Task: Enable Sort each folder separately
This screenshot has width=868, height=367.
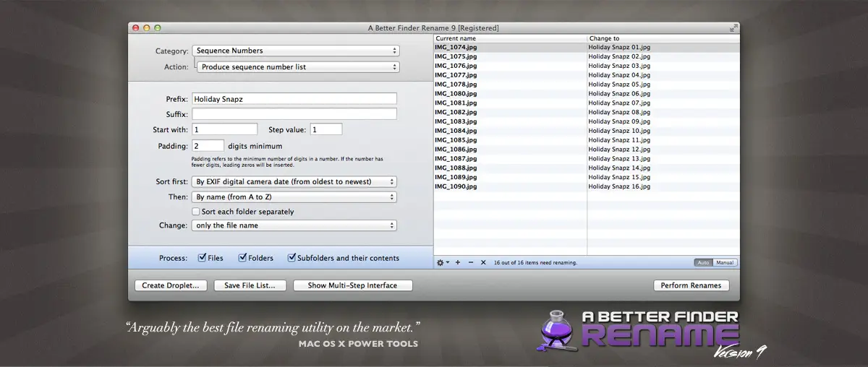Action: click(x=195, y=212)
